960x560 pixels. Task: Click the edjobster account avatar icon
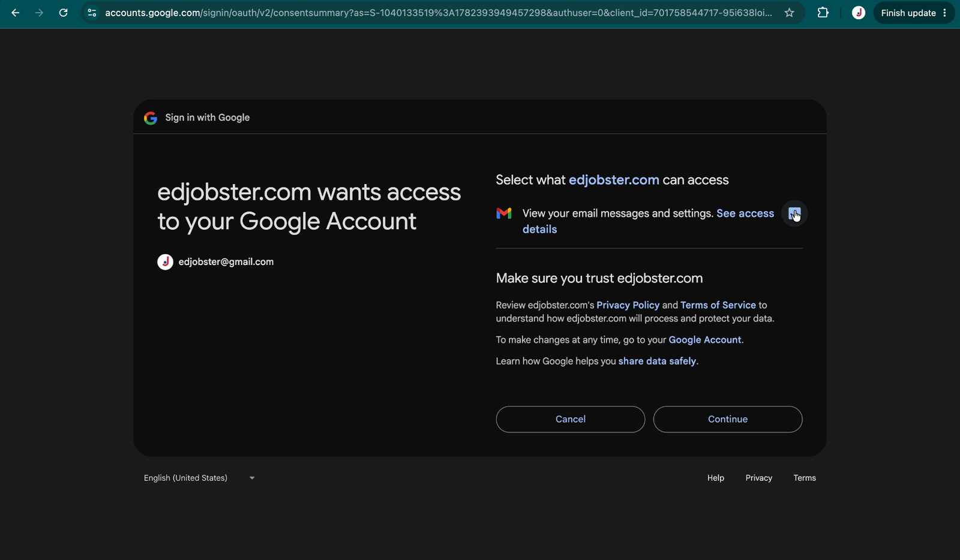pos(165,262)
